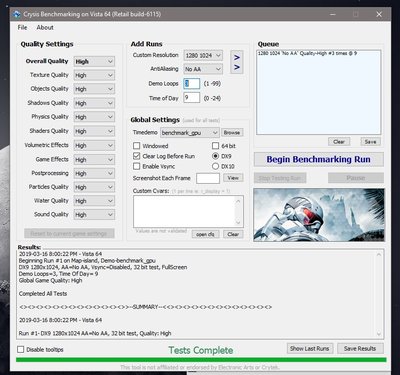Click the SUMMARY divider line in the results
This screenshot has width=400, height=375.
[x=145, y=307]
